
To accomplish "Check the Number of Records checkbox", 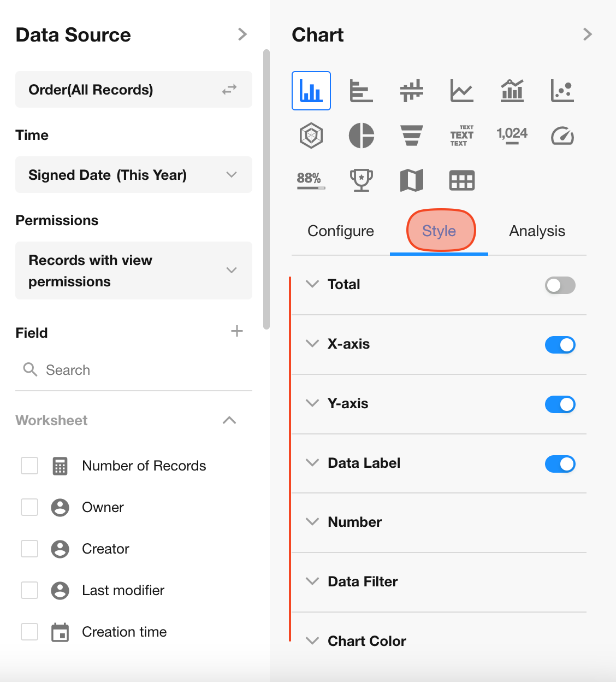I will [x=29, y=466].
